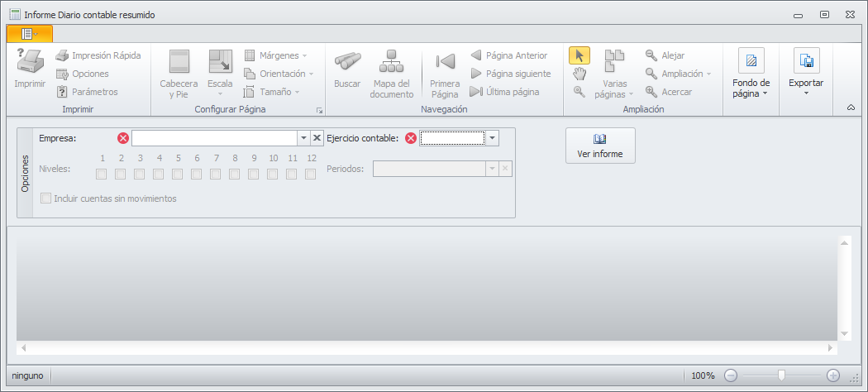Click the preview scroll-up arrow
The width and height of the screenshot is (868, 392).
point(845,242)
